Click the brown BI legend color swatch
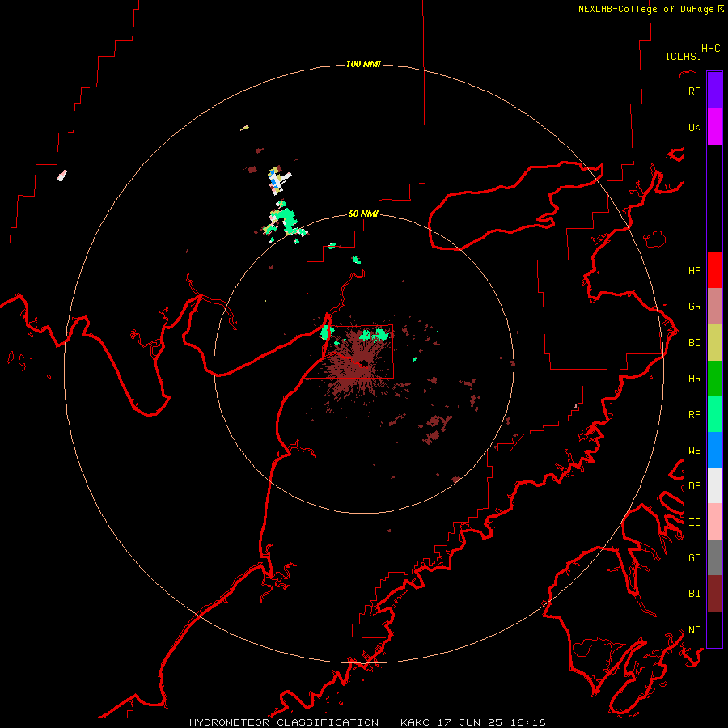The height and width of the screenshot is (728, 728). pyautogui.click(x=714, y=594)
